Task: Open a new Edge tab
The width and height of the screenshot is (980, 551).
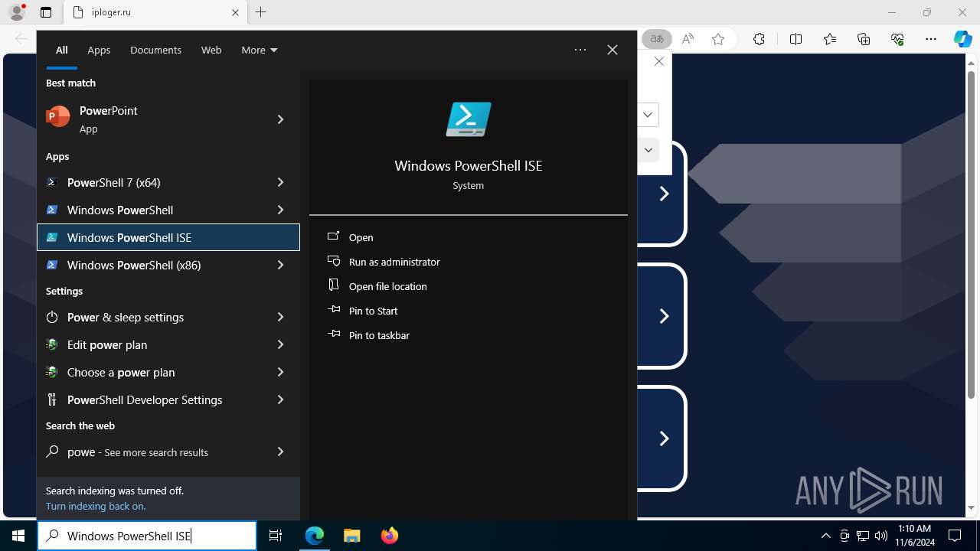Action: (x=260, y=12)
